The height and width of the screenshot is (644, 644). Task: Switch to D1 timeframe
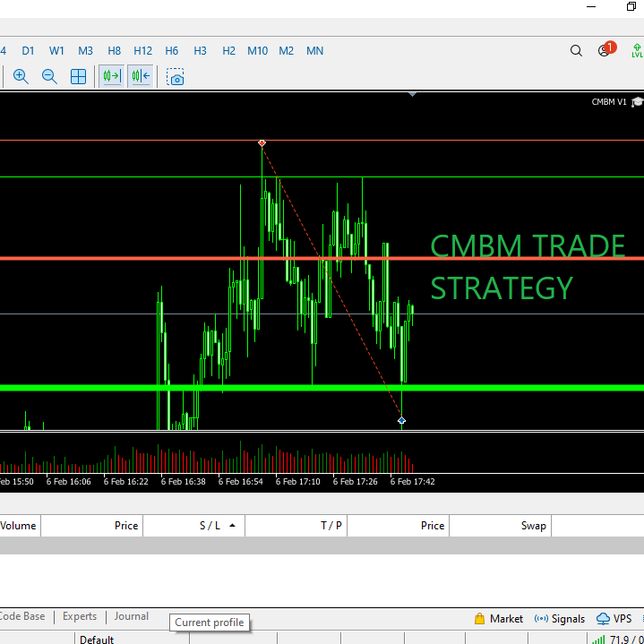[x=28, y=51]
